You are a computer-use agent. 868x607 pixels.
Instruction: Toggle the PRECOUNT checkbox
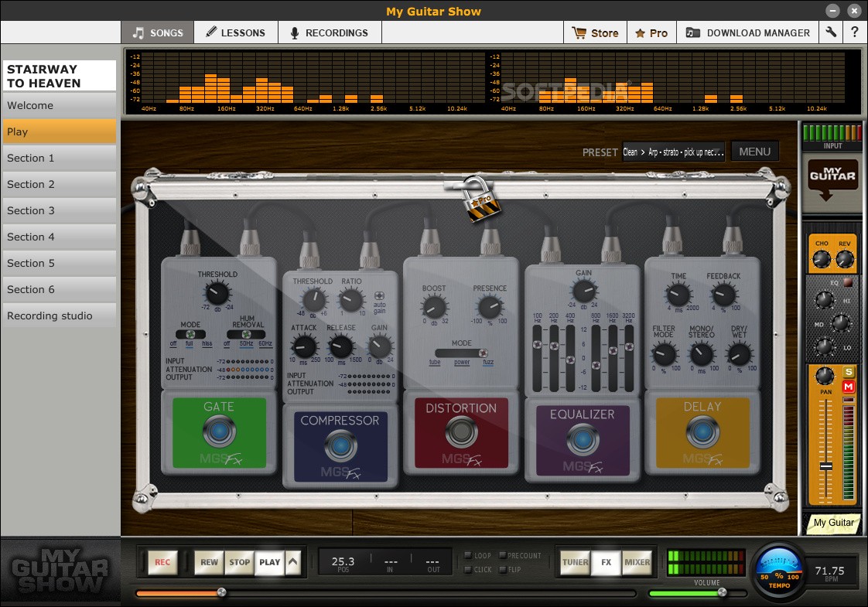tap(502, 555)
